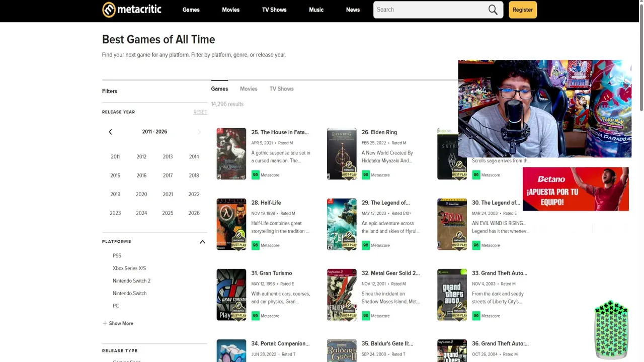Open the Music navigation menu
The width and height of the screenshot is (644, 362).
coord(316,10)
